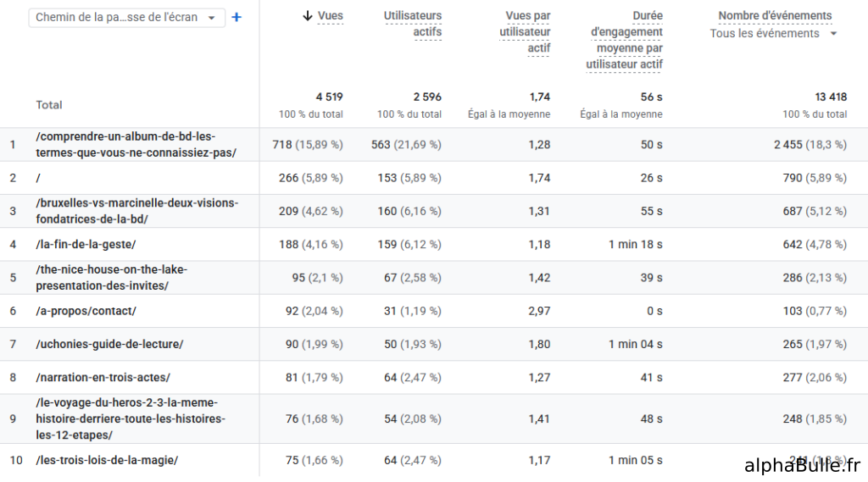Click engagement cell 1 min 05 s

pyautogui.click(x=636, y=461)
